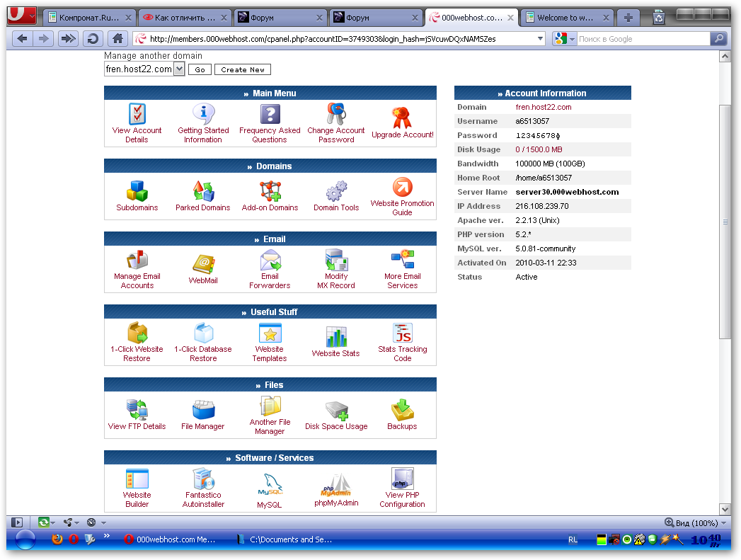The image size is (741, 560).
Task: Open the Website Stats icon
Action: coord(335,337)
